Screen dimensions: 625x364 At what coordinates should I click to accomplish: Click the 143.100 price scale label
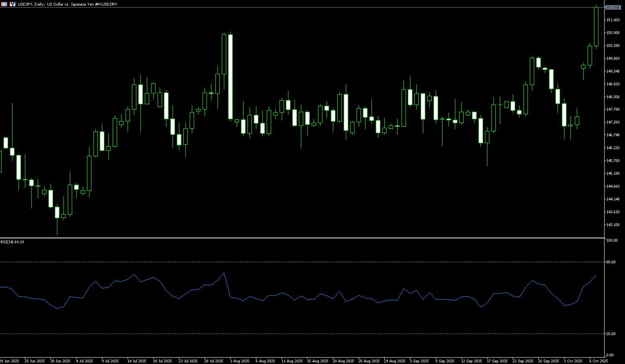pos(613,225)
